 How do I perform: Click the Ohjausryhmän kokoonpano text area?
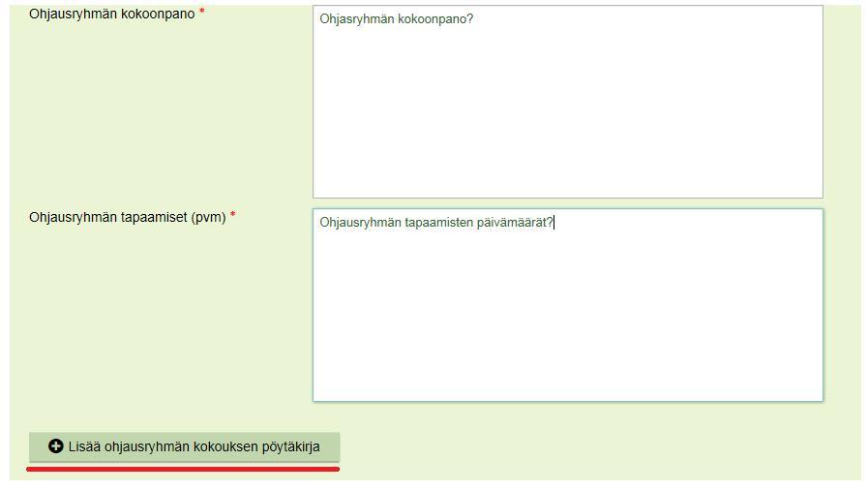(x=567, y=102)
